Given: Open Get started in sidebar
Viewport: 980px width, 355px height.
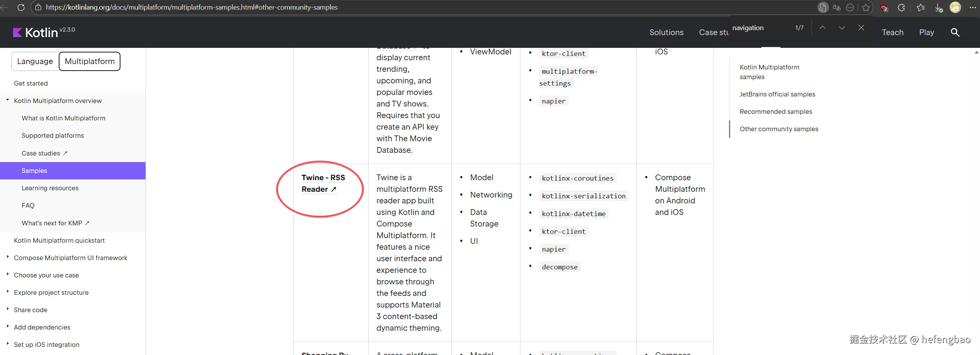Looking at the screenshot, I should point(31,83).
